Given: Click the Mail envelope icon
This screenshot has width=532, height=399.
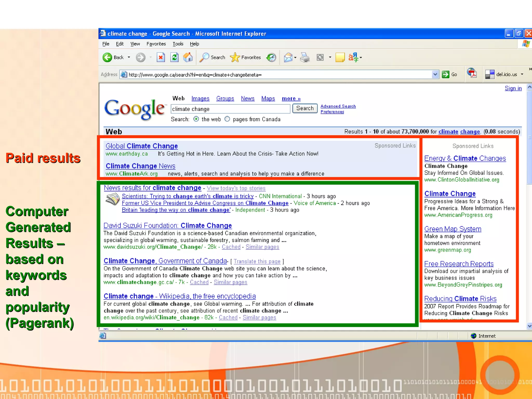Looking at the screenshot, I should tap(288, 57).
